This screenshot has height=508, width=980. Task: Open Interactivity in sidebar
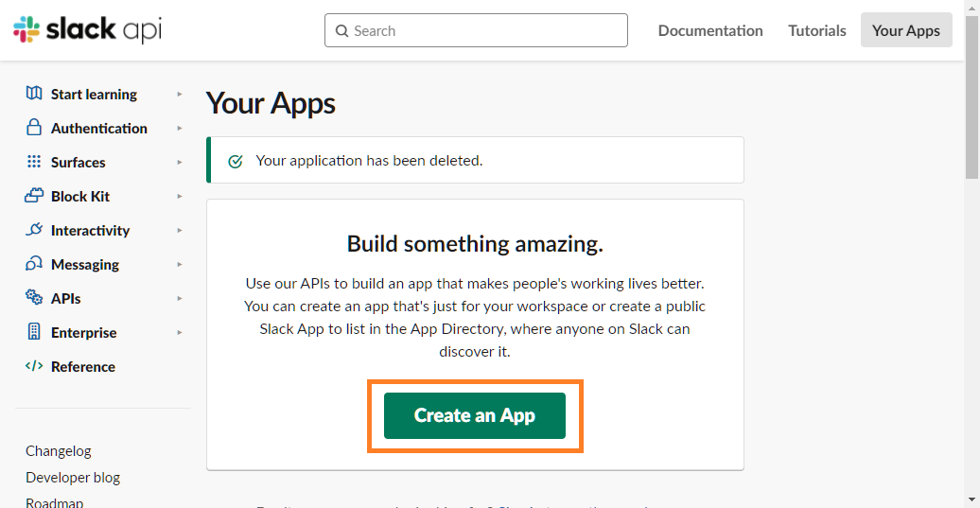90,231
